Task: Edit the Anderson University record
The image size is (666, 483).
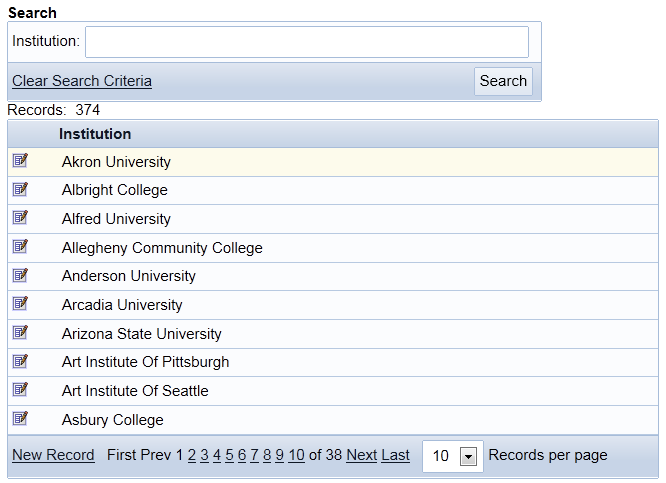Action: (x=20, y=275)
